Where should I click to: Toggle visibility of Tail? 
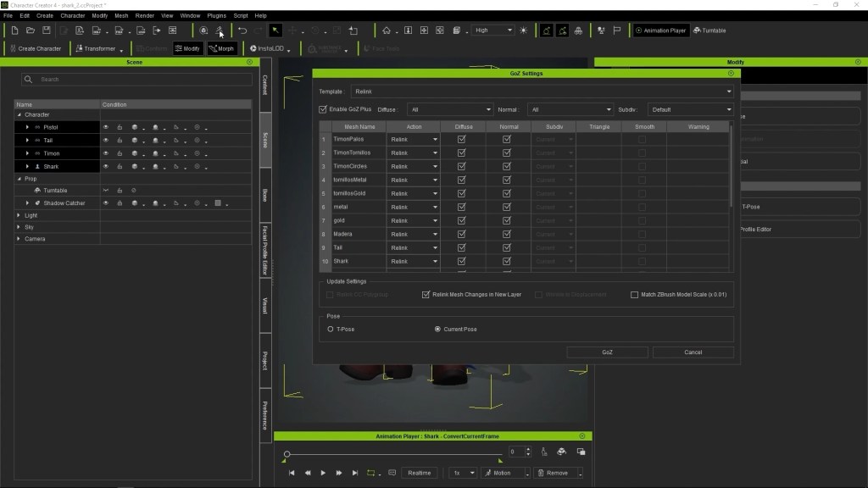coord(106,141)
